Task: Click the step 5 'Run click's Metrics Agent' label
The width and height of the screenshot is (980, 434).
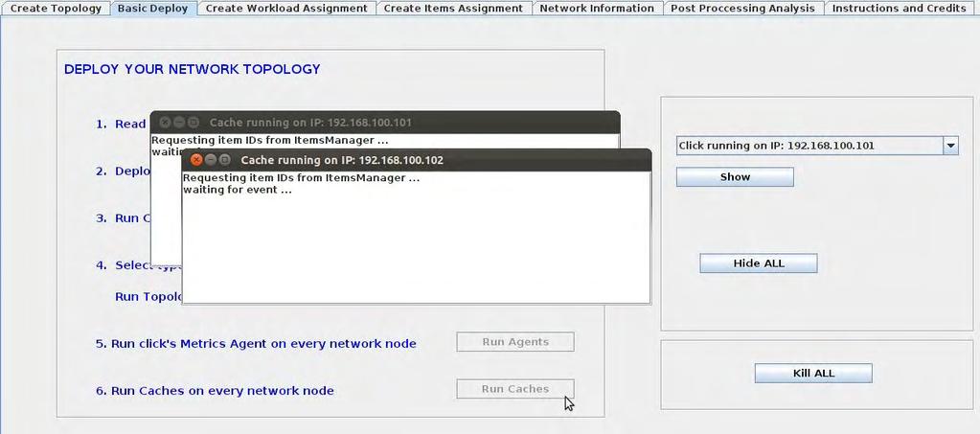Action: click(x=256, y=343)
